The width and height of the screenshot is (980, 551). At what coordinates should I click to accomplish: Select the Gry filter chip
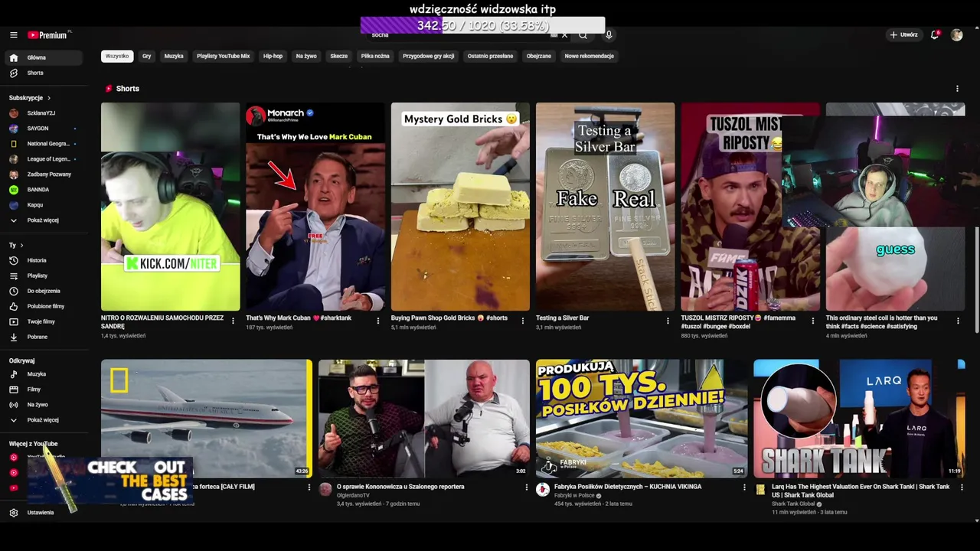click(146, 56)
